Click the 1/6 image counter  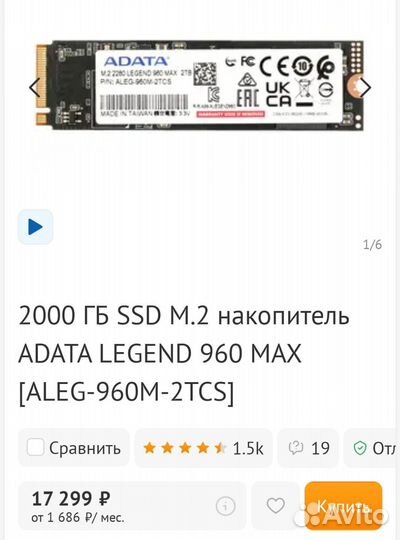click(372, 245)
